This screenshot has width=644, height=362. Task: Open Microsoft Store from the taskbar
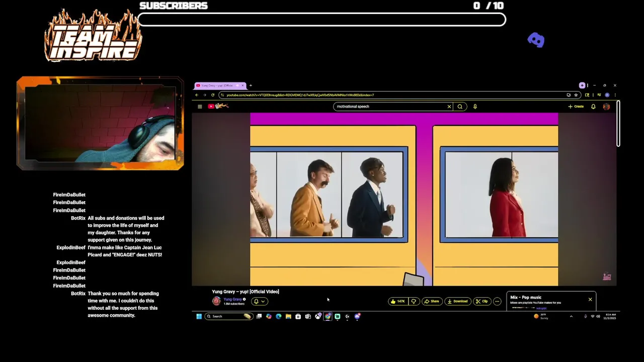coord(298,316)
